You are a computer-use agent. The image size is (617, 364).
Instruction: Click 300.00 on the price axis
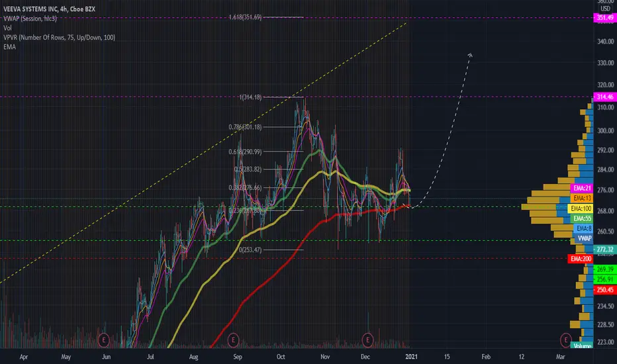pos(605,130)
